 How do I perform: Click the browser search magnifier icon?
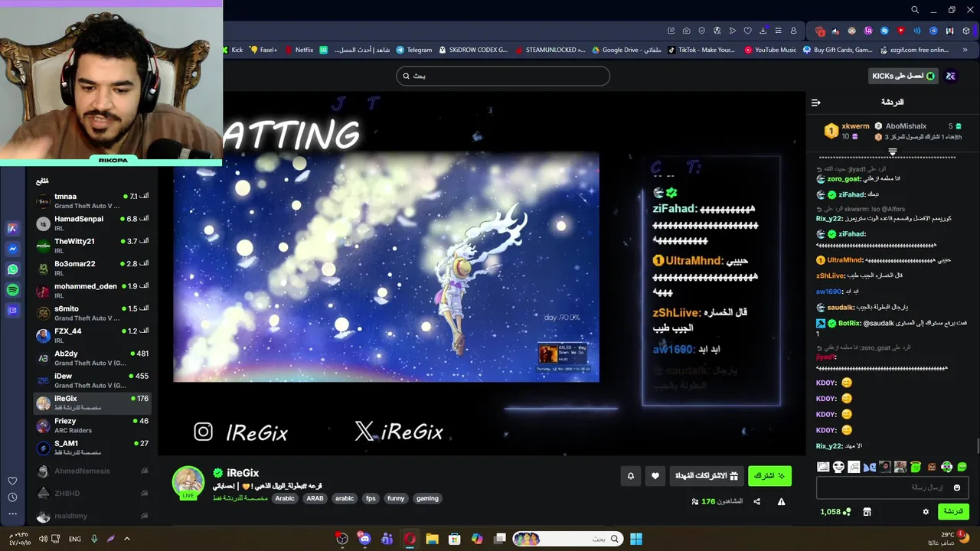click(915, 10)
